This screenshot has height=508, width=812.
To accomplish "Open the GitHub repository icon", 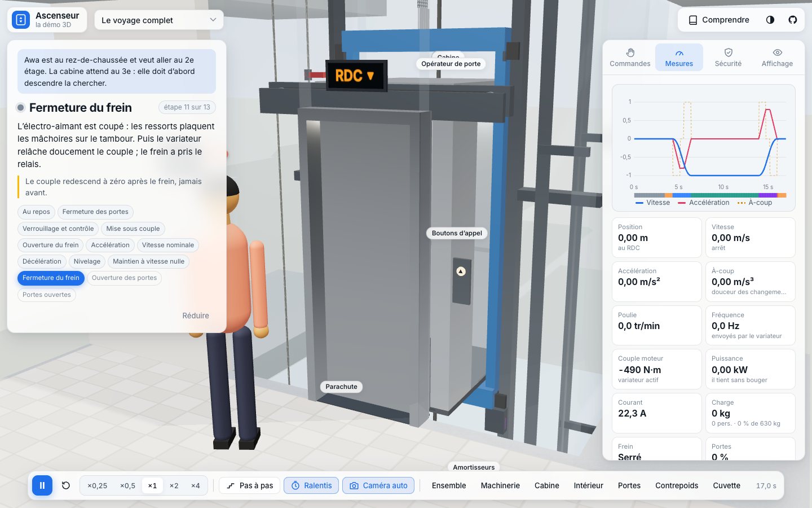I will coord(793,20).
